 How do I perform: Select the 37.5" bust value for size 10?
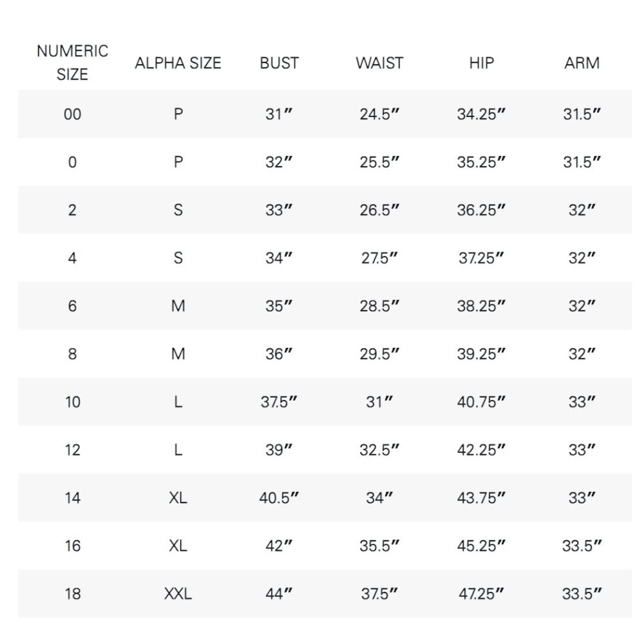[279, 402]
